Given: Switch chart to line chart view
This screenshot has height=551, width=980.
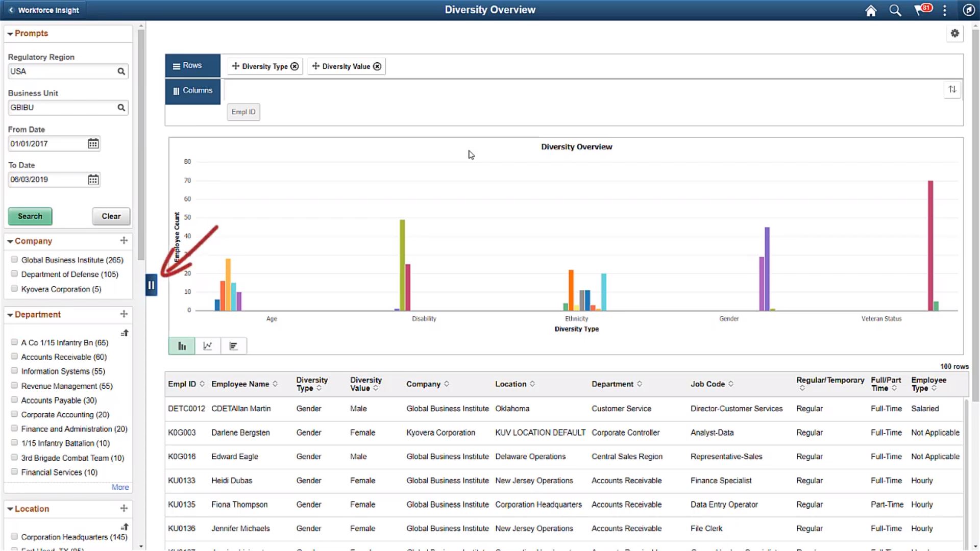Looking at the screenshot, I should [207, 345].
